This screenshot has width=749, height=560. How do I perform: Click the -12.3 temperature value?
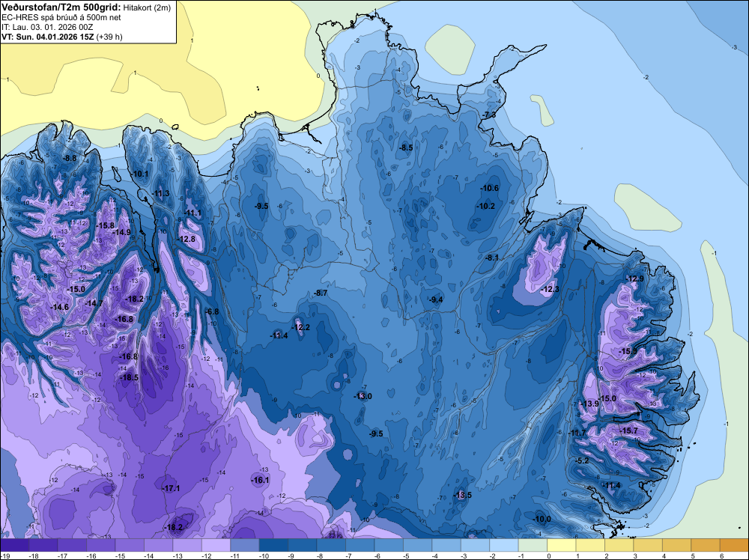coord(550,289)
